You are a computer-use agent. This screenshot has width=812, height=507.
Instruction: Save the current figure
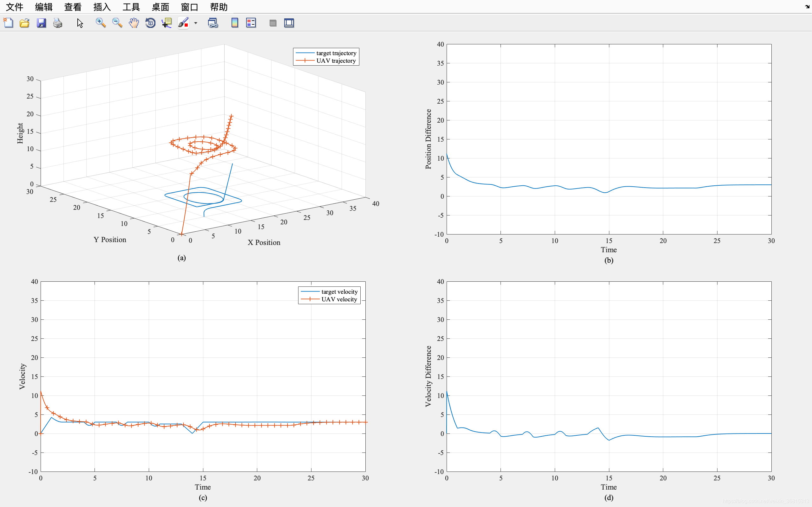41,23
